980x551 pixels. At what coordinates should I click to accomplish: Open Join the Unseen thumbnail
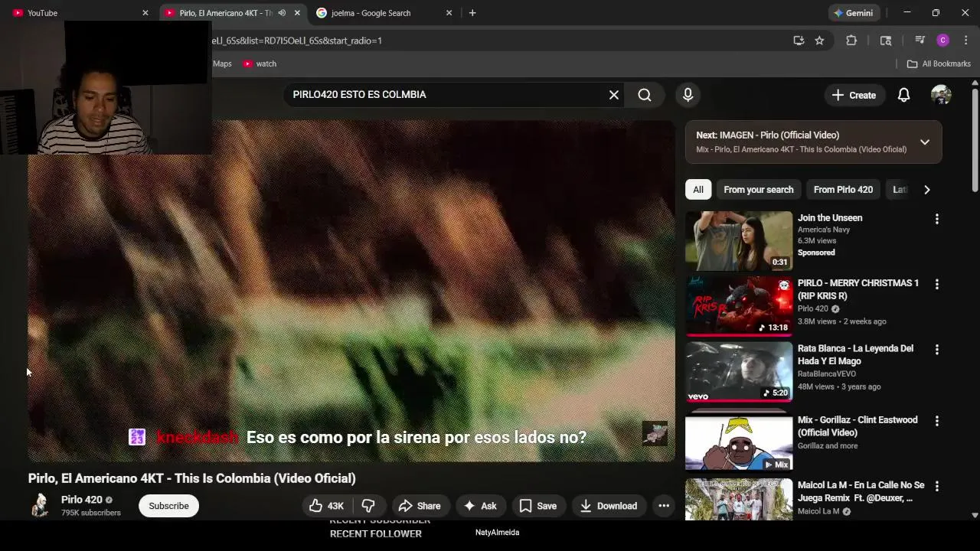pos(739,240)
